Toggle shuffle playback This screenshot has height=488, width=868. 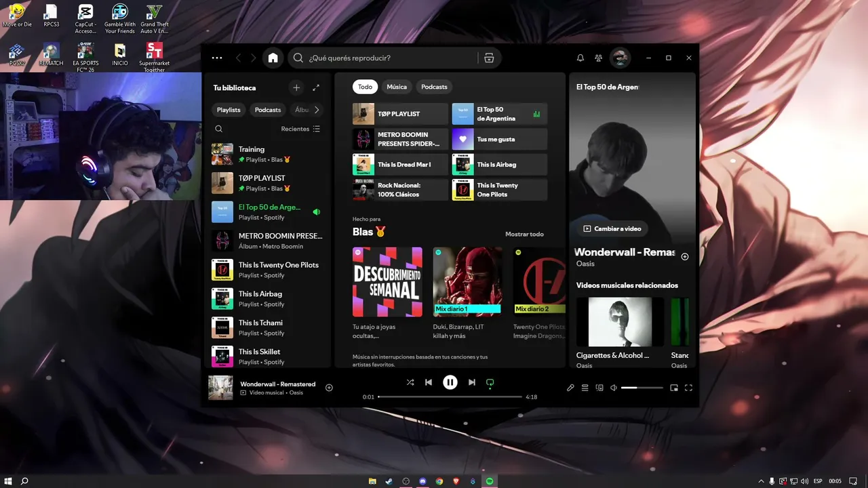410,382
